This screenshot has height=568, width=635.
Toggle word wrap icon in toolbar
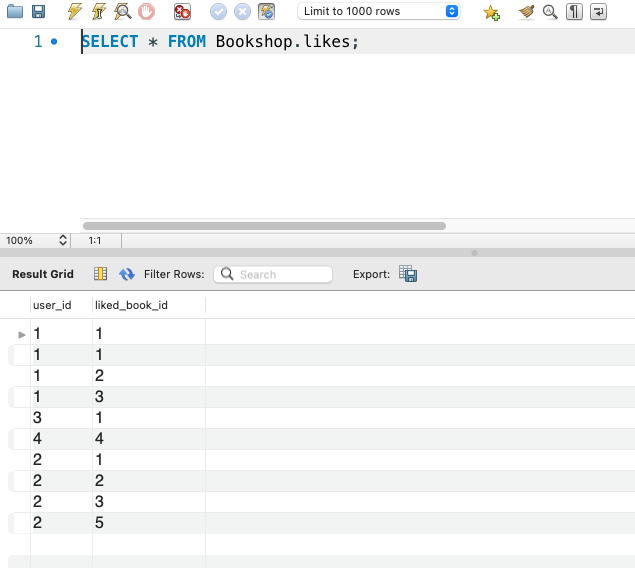598,12
